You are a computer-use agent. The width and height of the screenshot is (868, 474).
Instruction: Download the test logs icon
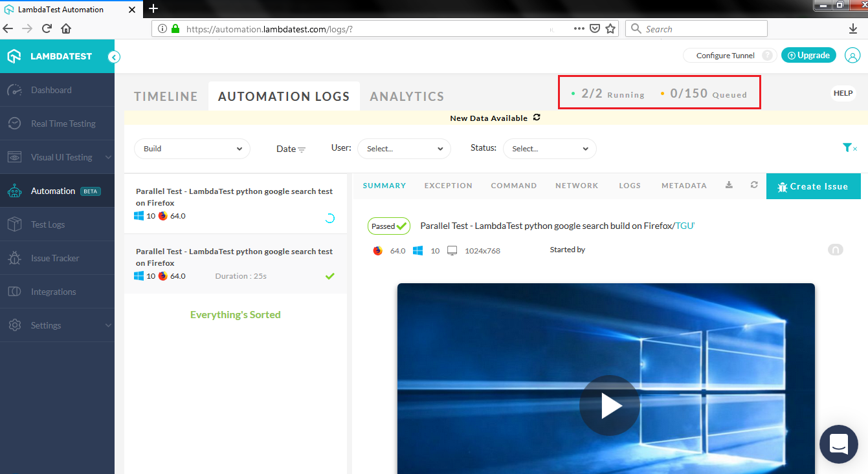729,185
